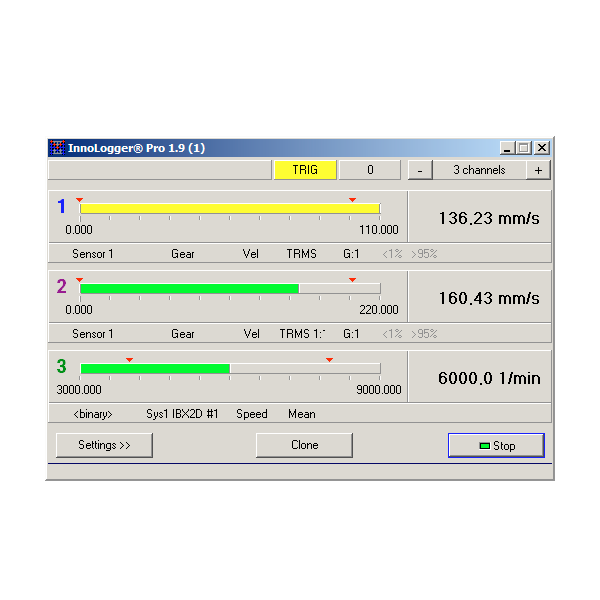Click the red upper-limit marker on channel 3
Viewport: 600px width, 600px height.
coord(329,359)
